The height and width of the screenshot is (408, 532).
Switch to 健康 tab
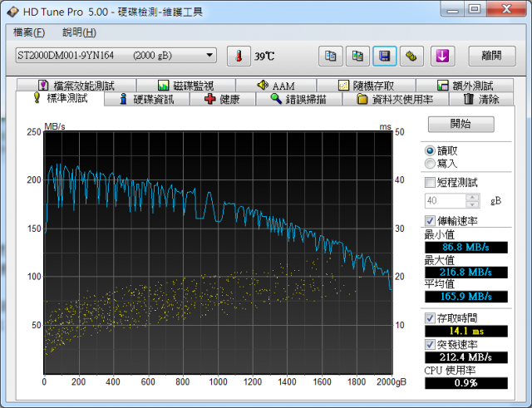[222, 100]
